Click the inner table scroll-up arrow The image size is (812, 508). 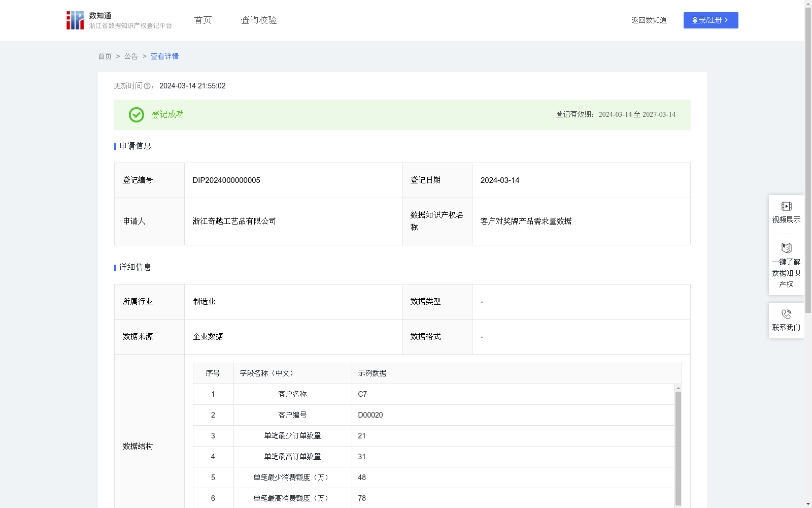point(678,388)
